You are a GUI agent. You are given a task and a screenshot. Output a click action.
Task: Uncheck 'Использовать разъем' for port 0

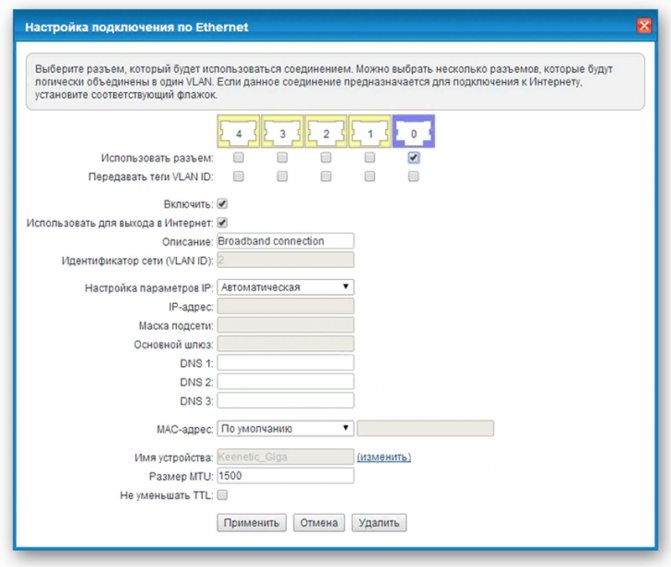[413, 157]
